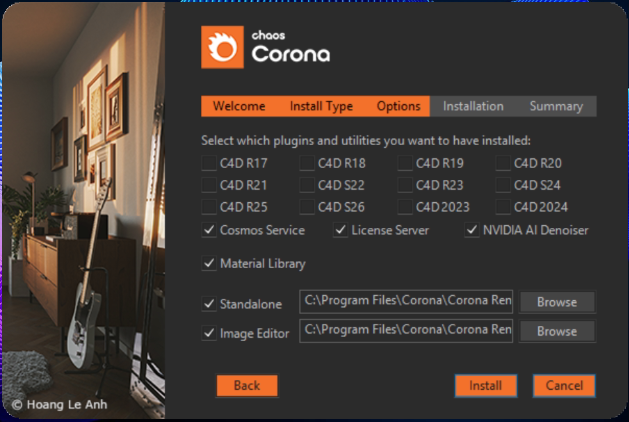Edit the Image Editor installation path field
629x422 pixels.
(x=406, y=331)
